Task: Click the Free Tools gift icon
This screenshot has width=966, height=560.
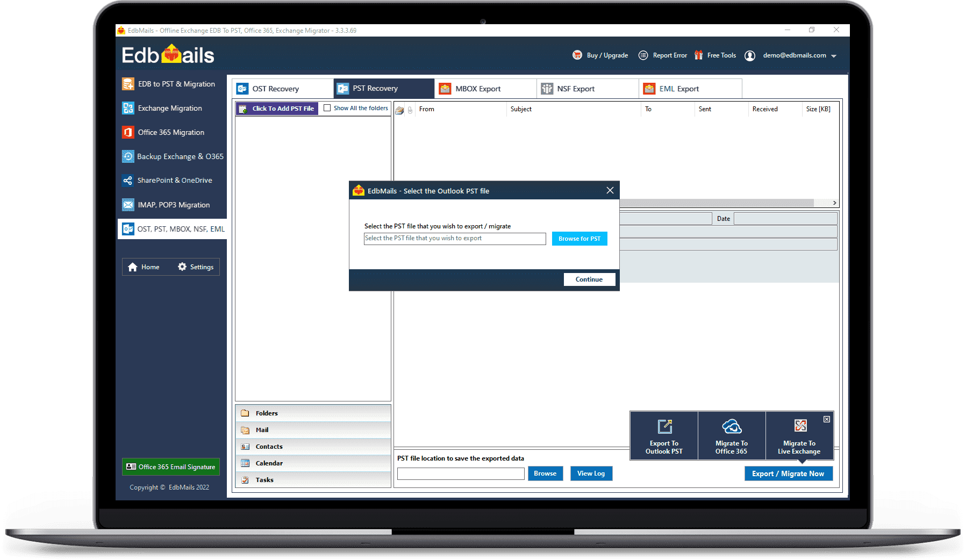Action: (698, 55)
